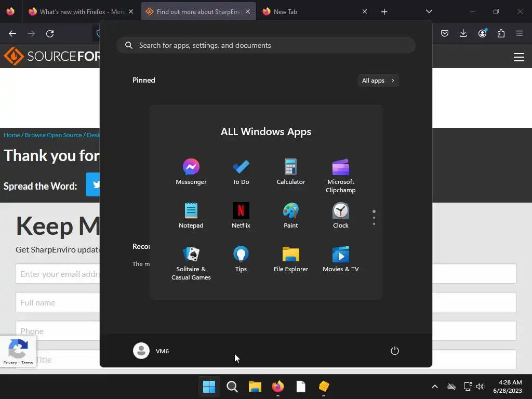Go to next page of folder apps
532x399 pixels.
coord(374,218)
